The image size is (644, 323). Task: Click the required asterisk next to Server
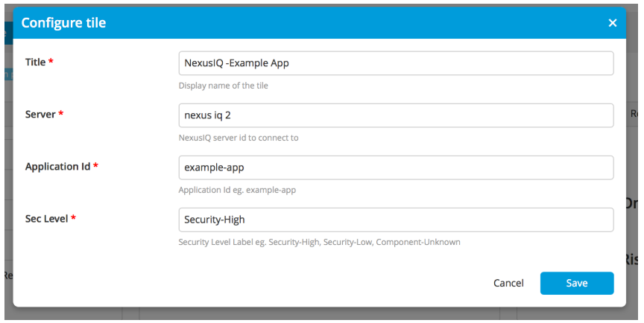61,115
